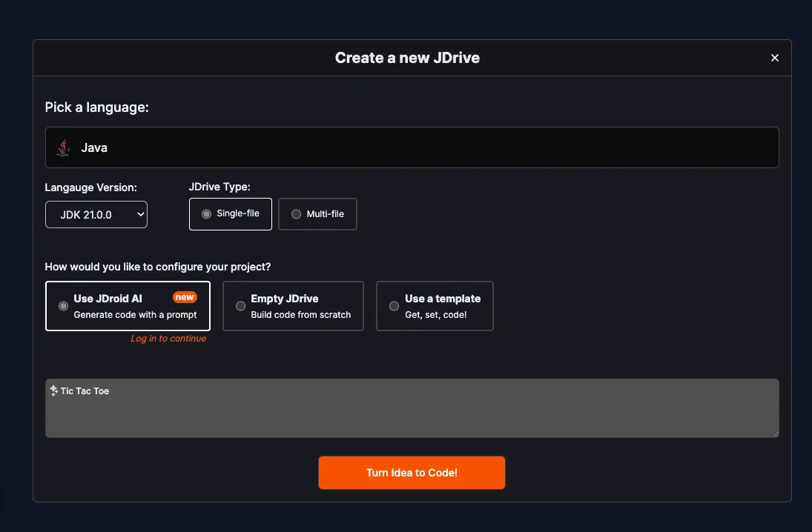Screen dimensions: 812x532
Task: Click the 'Build code from scratch' card
Action: tap(293, 306)
